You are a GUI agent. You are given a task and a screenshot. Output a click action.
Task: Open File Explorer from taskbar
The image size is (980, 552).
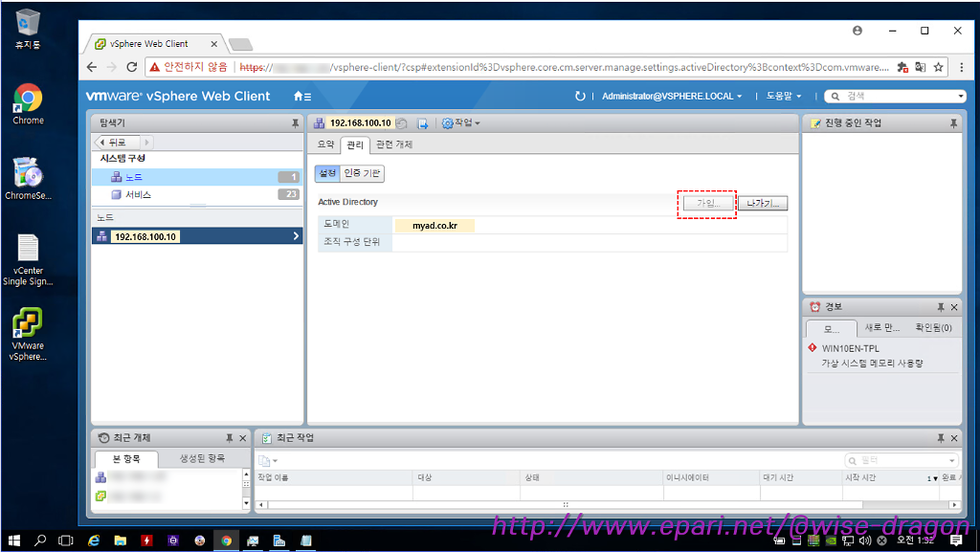tap(120, 541)
